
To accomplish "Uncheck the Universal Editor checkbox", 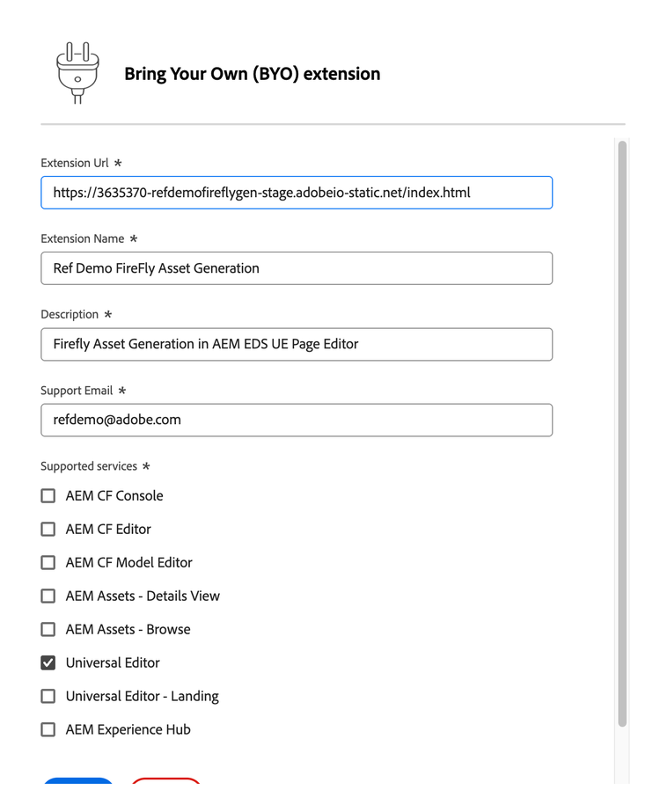I will pyautogui.click(x=48, y=663).
